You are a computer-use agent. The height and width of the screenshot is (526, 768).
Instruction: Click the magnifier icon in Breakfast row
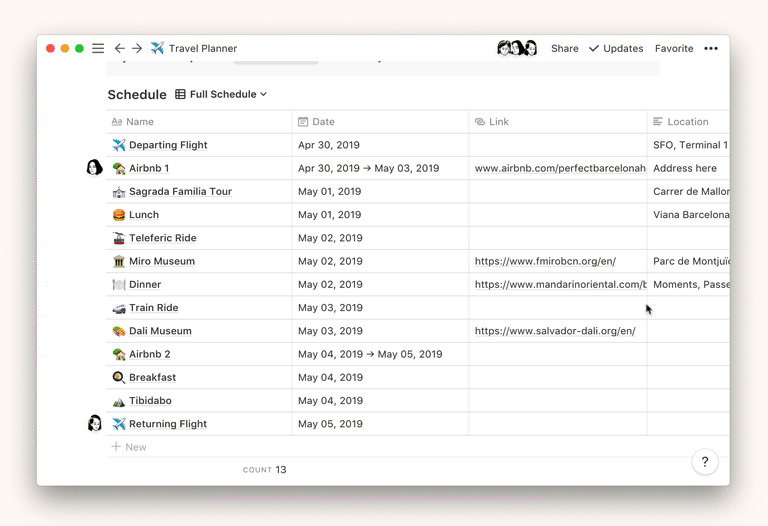[x=119, y=378]
